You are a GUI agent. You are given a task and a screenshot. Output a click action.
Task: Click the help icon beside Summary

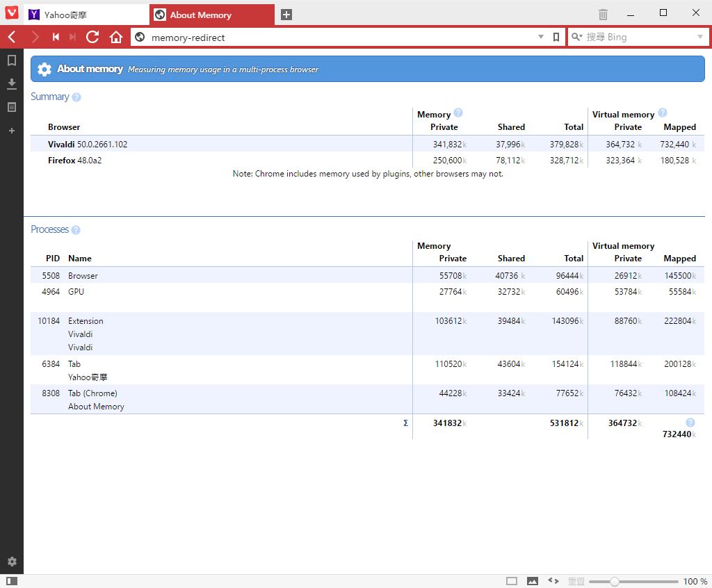[x=76, y=97]
